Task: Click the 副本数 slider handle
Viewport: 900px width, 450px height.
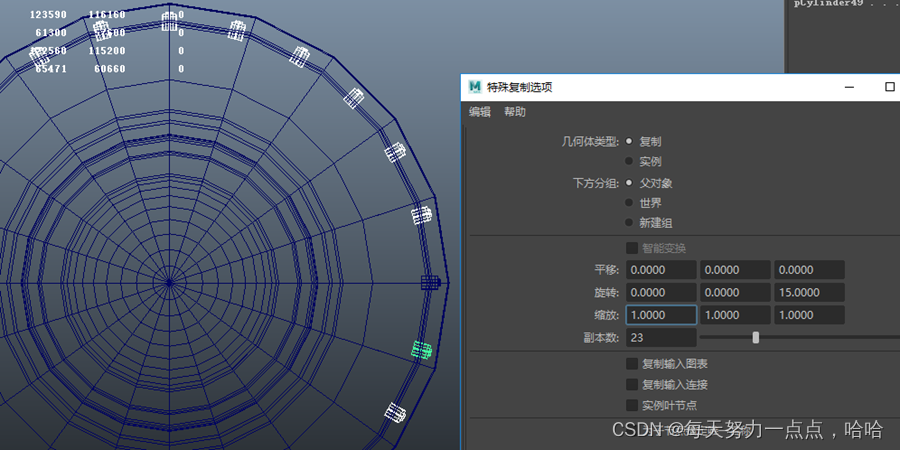Action: pos(756,338)
